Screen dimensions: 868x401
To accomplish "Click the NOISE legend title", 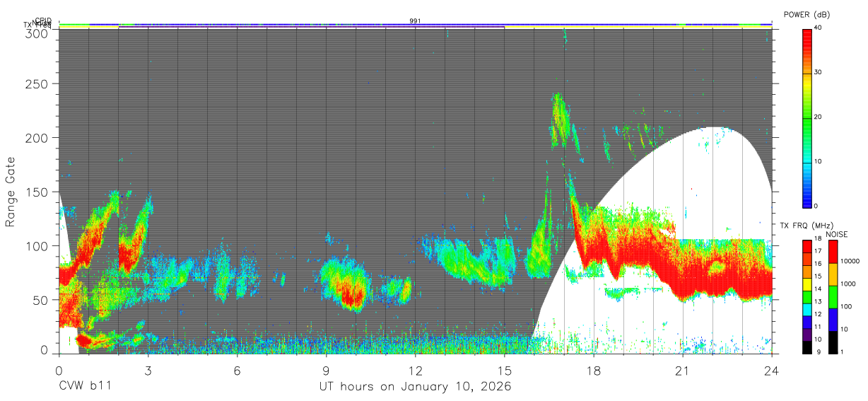I will [837, 234].
